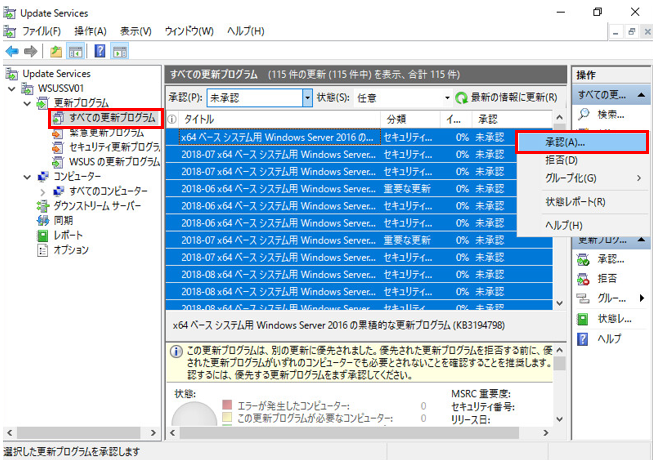
Task: Open the 承認 (Approval) filter dropdown
Action: (x=308, y=98)
